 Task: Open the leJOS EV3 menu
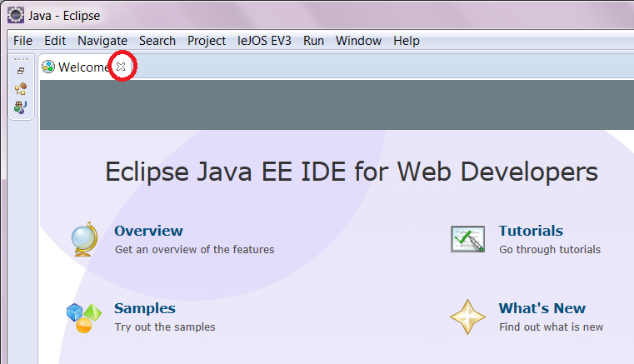264,41
